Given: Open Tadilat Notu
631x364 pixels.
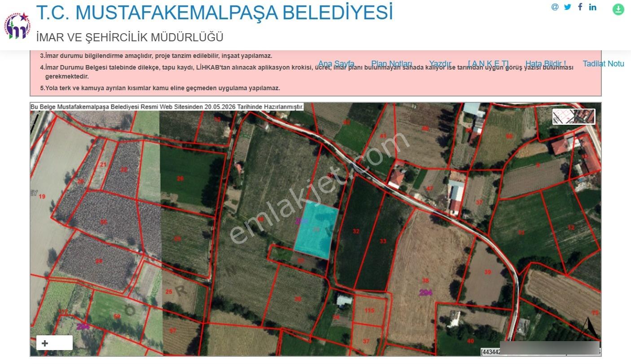Looking at the screenshot, I should (x=604, y=64).
